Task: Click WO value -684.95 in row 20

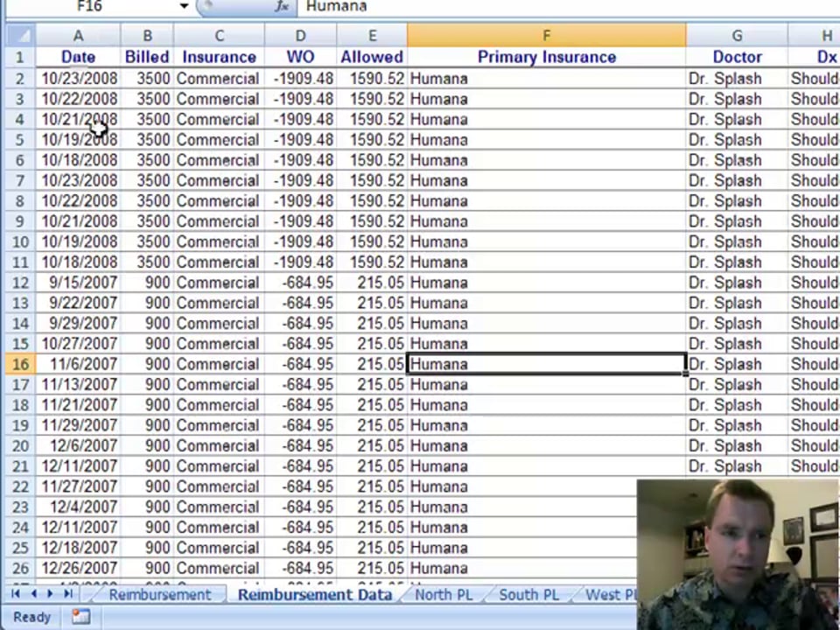Action: [300, 445]
